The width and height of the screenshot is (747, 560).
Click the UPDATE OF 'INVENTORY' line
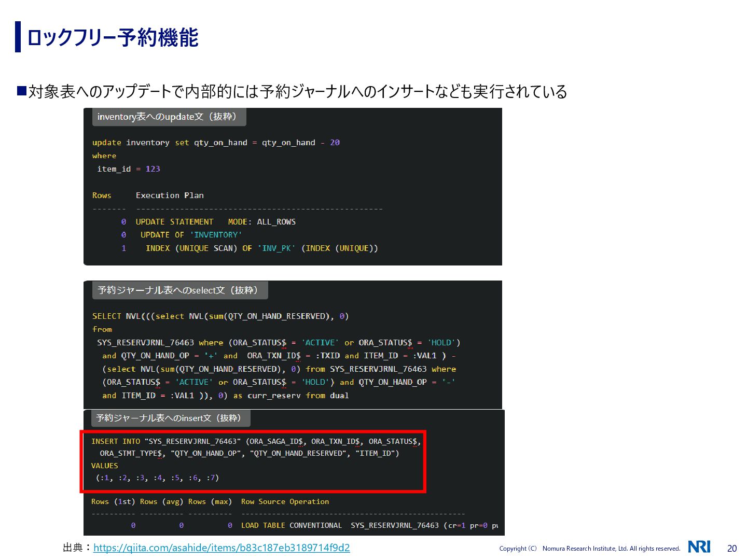click(x=182, y=235)
